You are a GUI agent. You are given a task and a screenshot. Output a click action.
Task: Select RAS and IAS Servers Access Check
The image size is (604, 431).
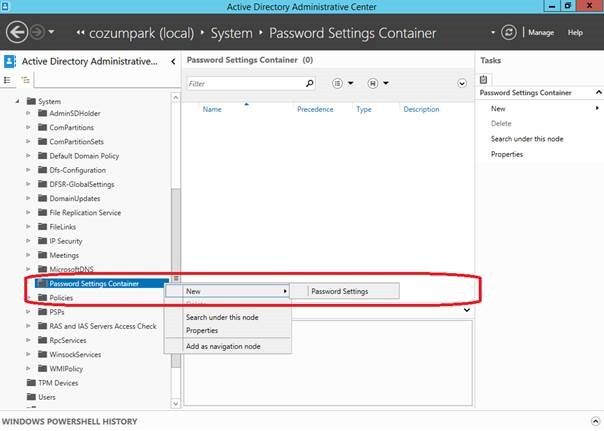pyautogui.click(x=102, y=326)
